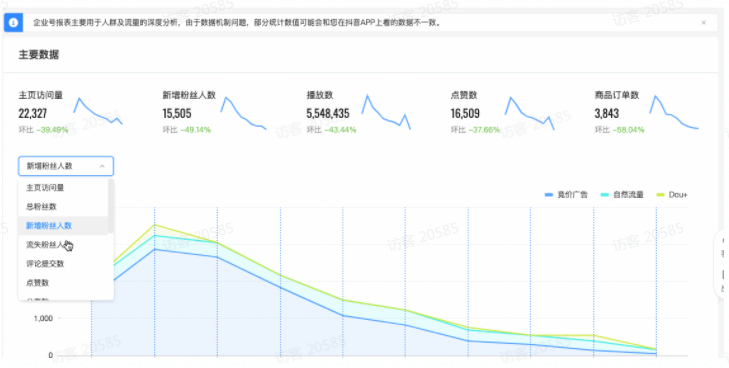Screen dimensions: 729x368
Task: Click the dropdown list scrollbar
Action: 111,206
